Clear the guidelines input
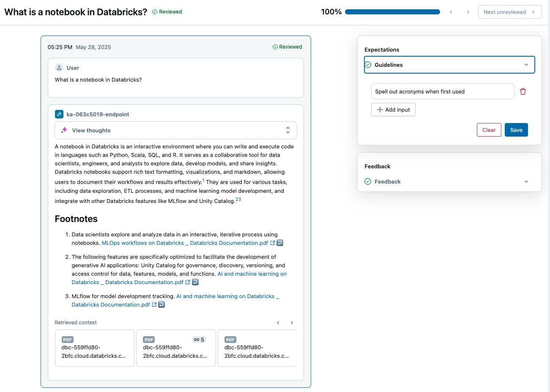The width and height of the screenshot is (550, 392). tap(489, 130)
